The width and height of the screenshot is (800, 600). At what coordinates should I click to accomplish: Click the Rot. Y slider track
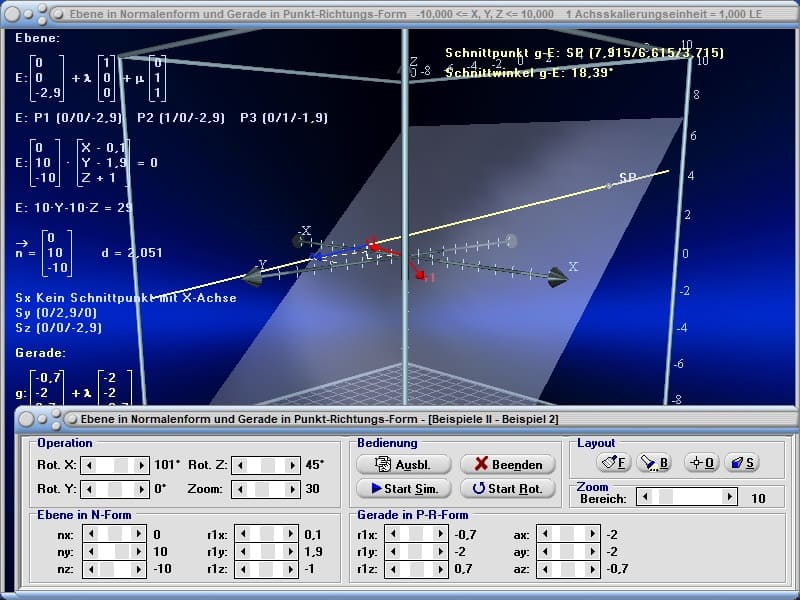point(115,489)
